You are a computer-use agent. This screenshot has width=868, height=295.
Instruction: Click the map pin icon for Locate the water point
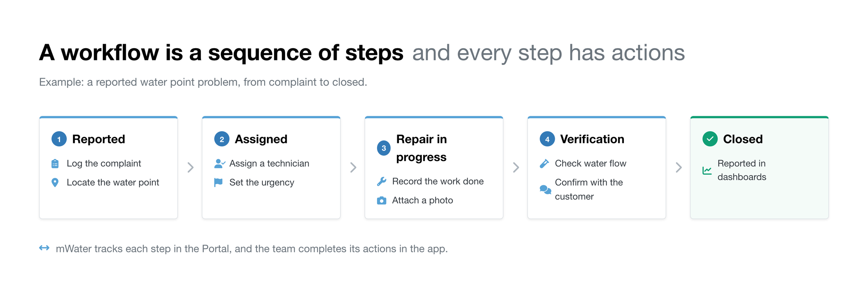pyautogui.click(x=55, y=183)
